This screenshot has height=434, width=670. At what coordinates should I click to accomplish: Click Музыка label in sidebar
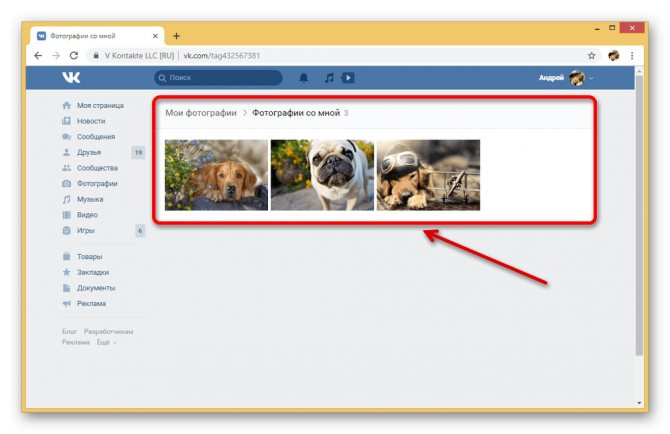pos(90,199)
